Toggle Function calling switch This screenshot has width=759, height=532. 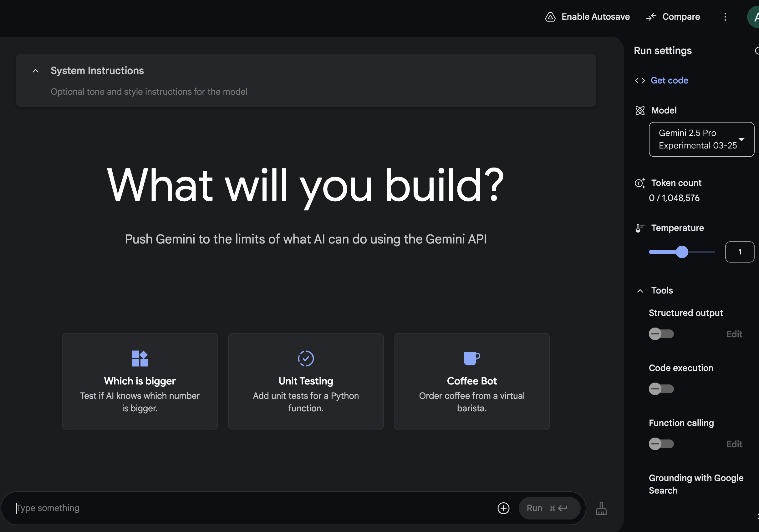pos(661,444)
